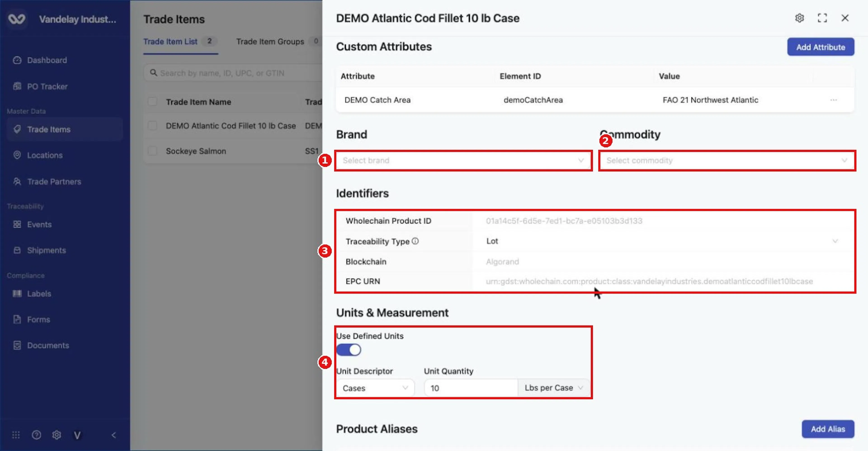868x451 pixels.
Task: Click the Vandelay Industries logo
Action: tap(17, 19)
